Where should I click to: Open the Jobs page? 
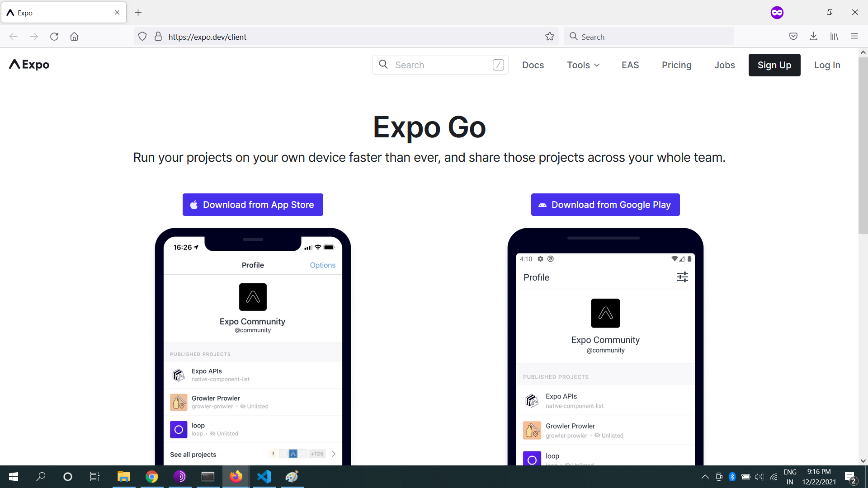pos(724,65)
